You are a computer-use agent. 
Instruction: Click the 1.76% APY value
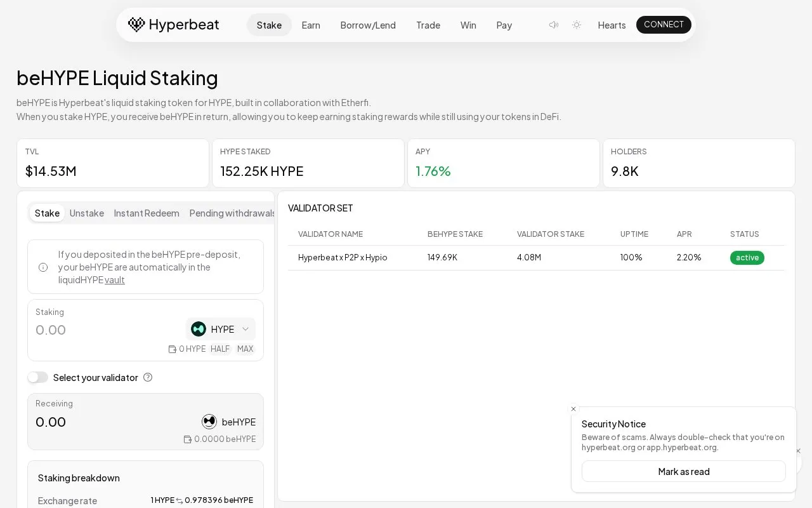(433, 171)
